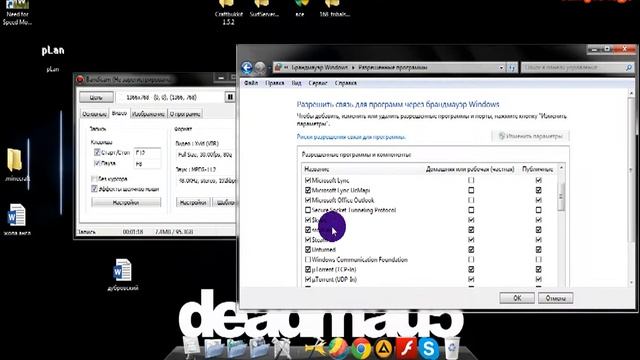The height and width of the screenshot is (360, 640).
Task: Launch Skype from the dock
Action: pos(428,349)
